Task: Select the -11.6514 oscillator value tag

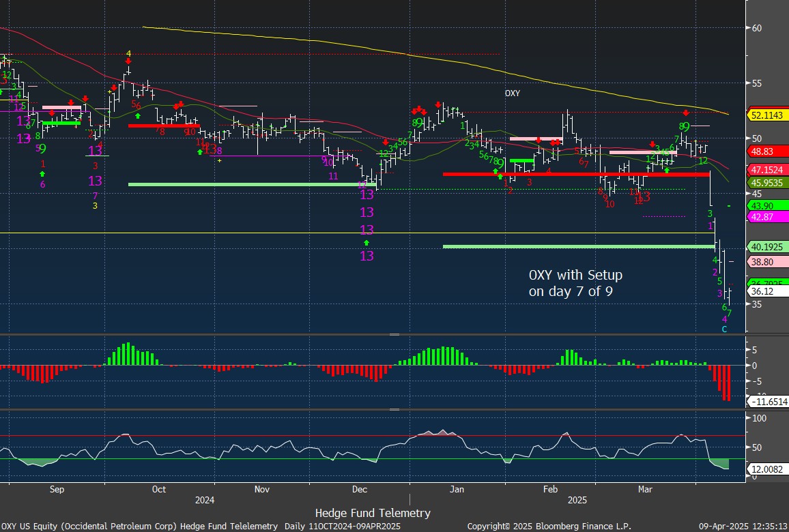Action: pyautogui.click(x=769, y=401)
